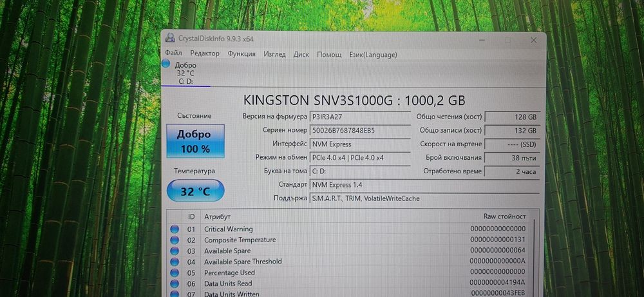Click the 38 пъти power-on count value
The width and height of the screenshot is (644, 297).
[x=512, y=158]
